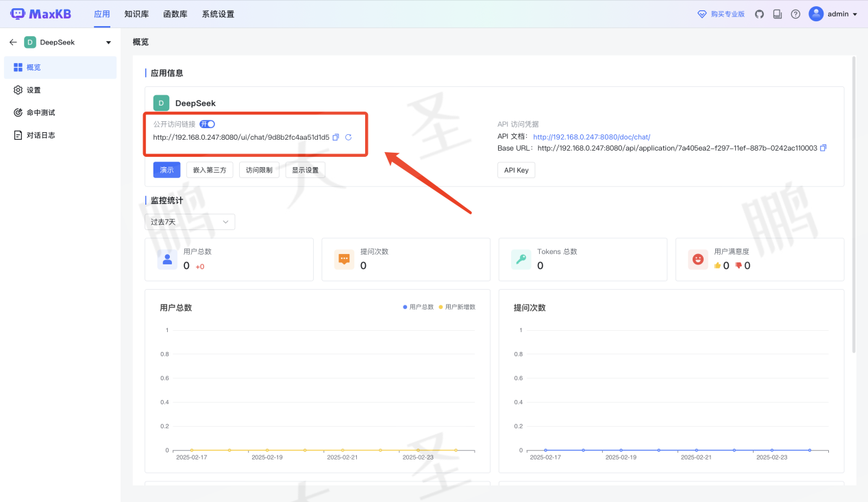The image size is (868, 502).
Task: Click the back arrow in sidebar
Action: point(13,42)
